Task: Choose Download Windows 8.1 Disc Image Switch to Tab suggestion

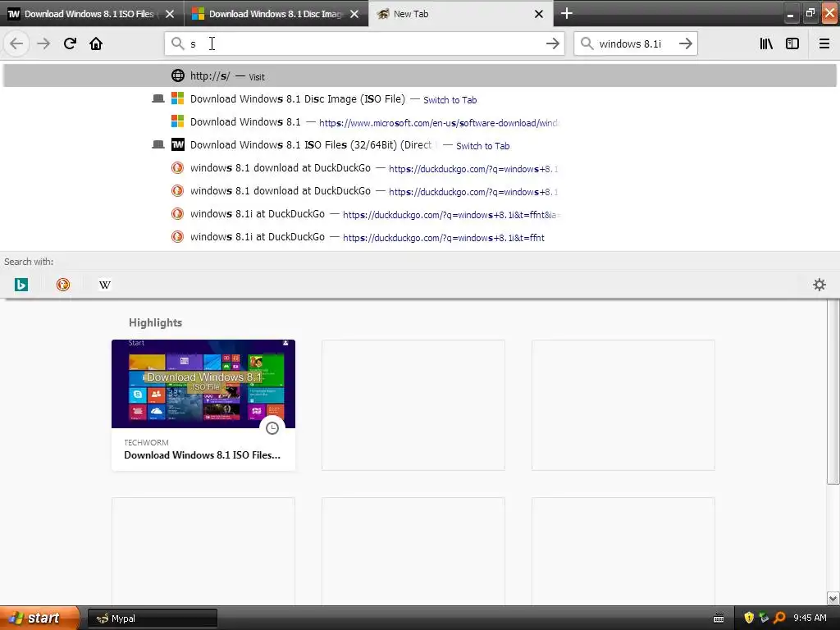Action: tap(420, 99)
